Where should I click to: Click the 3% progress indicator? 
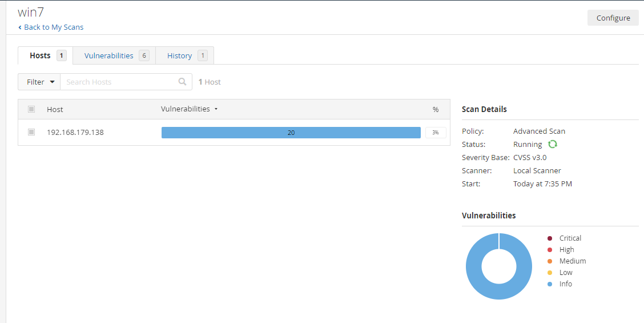tap(436, 133)
